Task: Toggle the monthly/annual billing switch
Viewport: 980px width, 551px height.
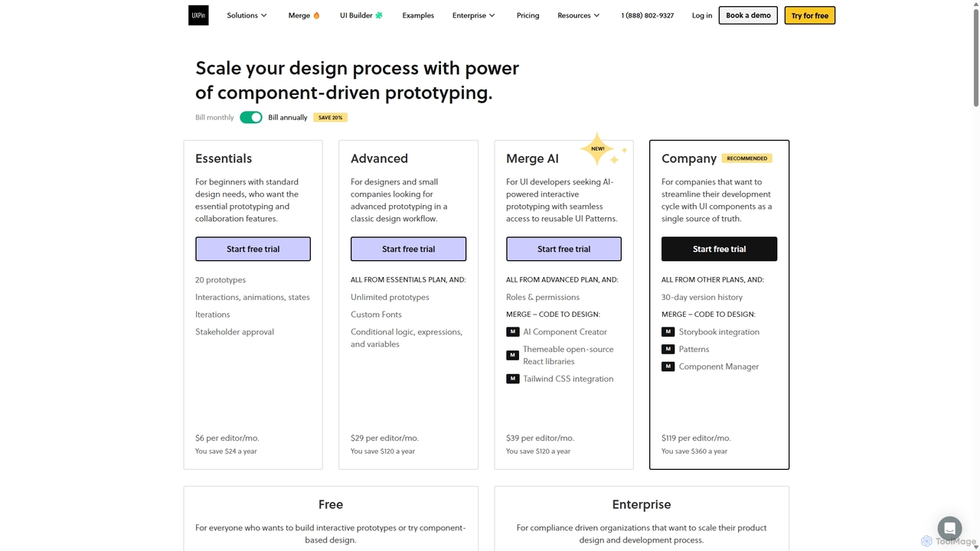Action: [x=251, y=117]
